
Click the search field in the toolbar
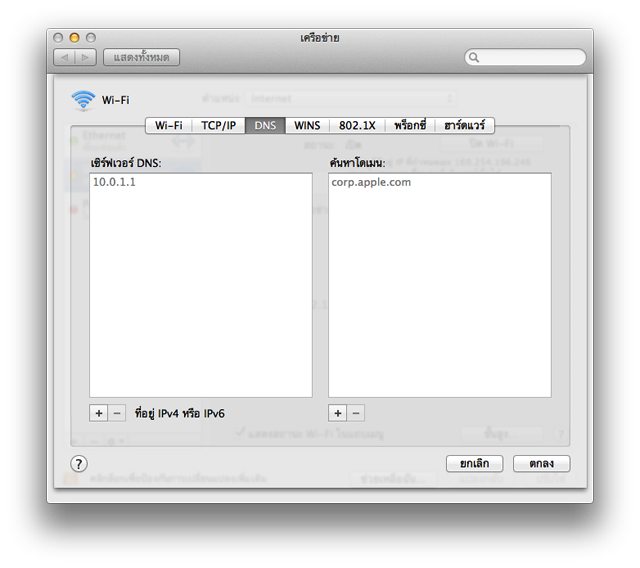(528, 58)
